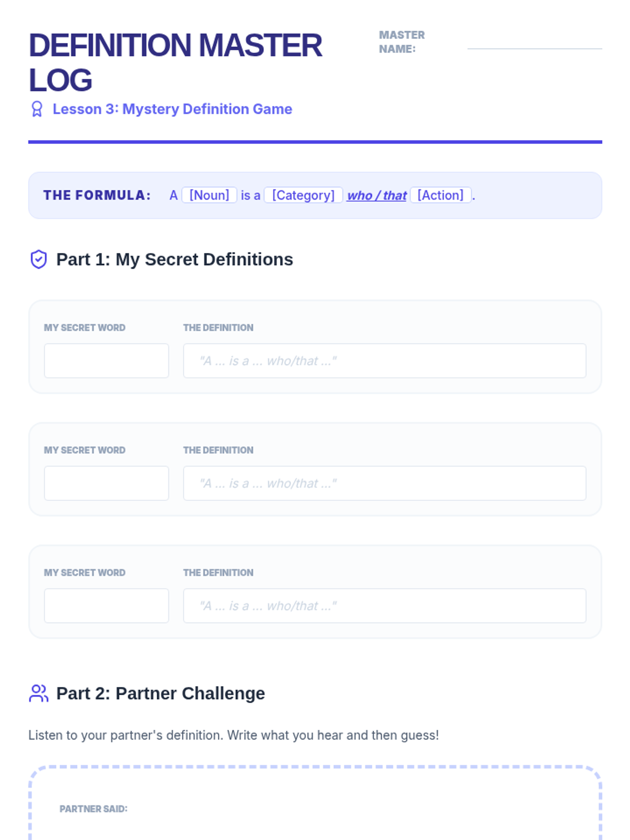Viewport: 630px width, 840px height.
Task: Click the shield check icon by Part 1
Action: (39, 259)
